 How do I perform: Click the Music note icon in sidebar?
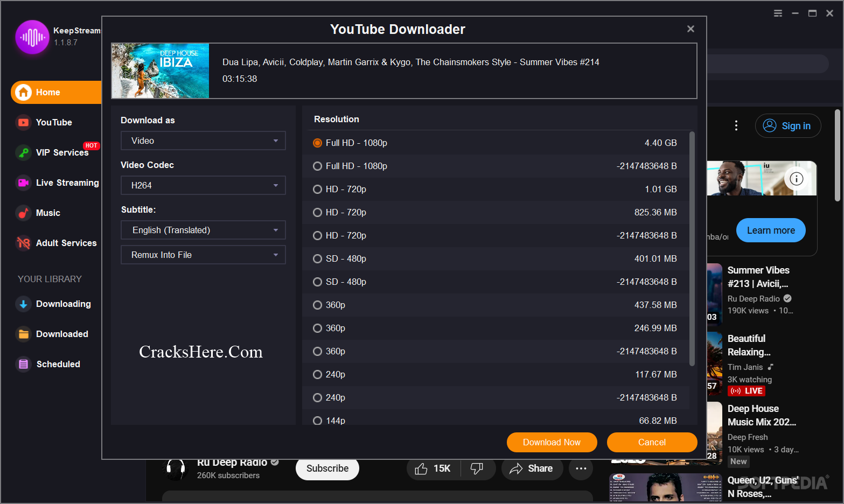pyautogui.click(x=23, y=213)
